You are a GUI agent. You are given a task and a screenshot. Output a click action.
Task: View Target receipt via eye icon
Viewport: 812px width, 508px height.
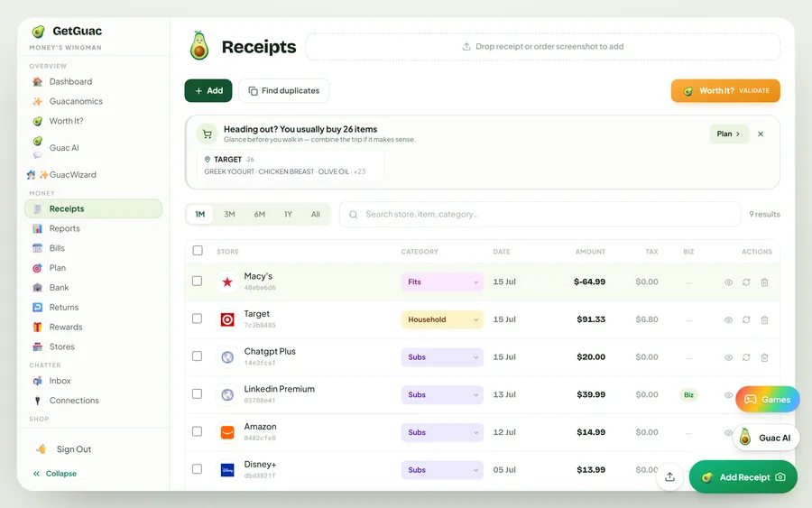[x=728, y=320]
